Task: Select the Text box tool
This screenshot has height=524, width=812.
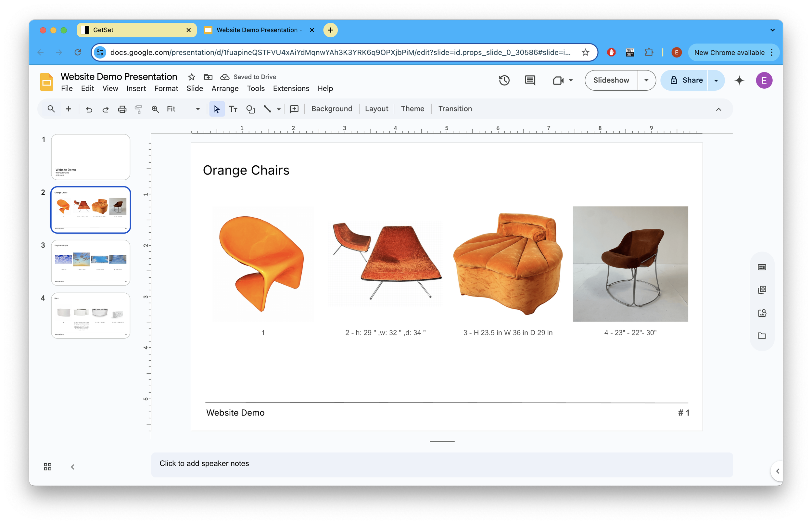Action: point(233,109)
